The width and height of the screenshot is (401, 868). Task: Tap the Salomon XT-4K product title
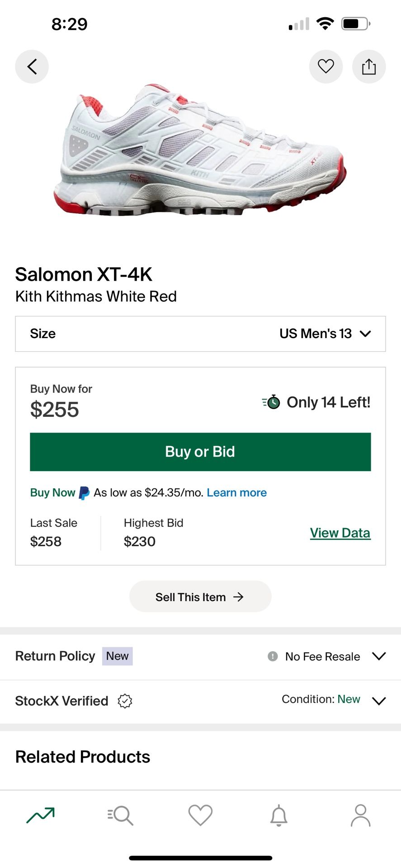(x=85, y=274)
